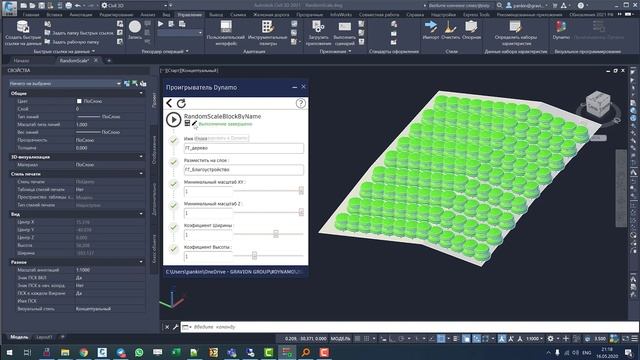Switch to the Аннотации ribbon tab
This screenshot has width=640, height=360.
tap(80, 14)
